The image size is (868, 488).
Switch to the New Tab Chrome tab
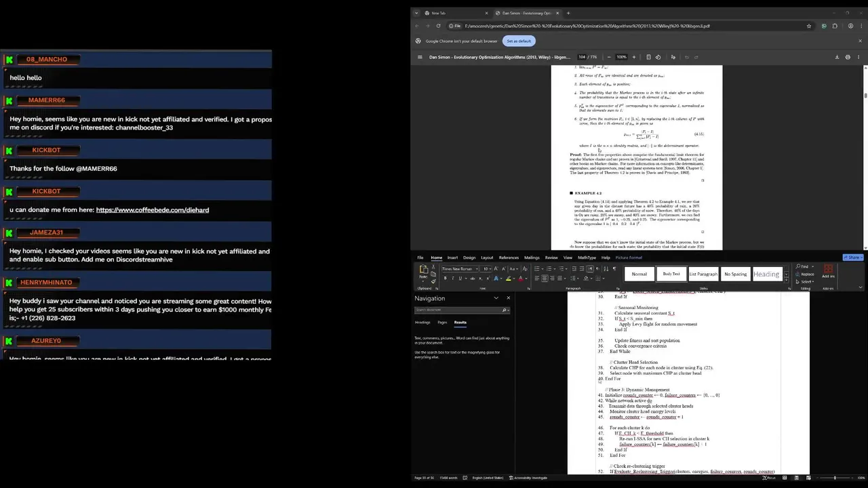coord(454,13)
